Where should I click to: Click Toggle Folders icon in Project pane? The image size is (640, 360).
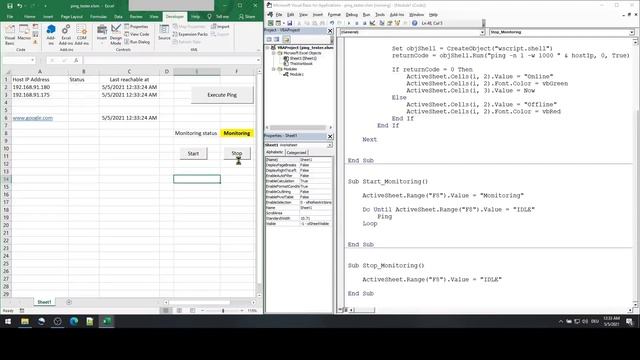coord(286,40)
